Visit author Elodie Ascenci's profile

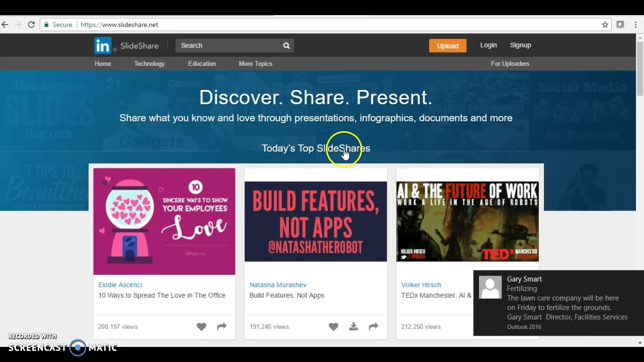pos(120,285)
